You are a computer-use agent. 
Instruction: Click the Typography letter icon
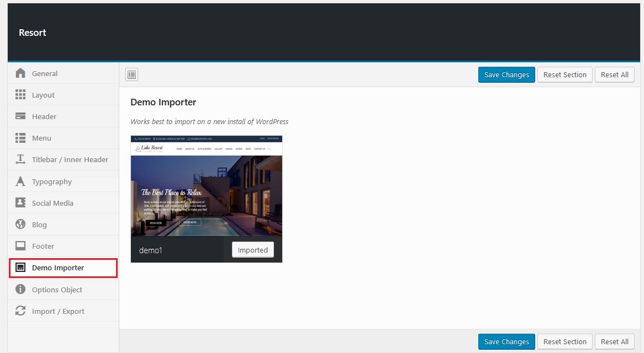(x=20, y=181)
